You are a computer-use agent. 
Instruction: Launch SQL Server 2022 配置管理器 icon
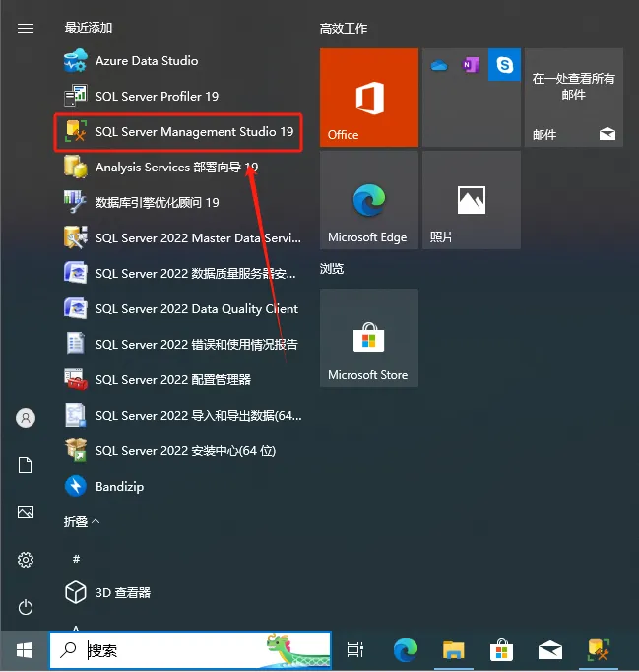point(76,379)
